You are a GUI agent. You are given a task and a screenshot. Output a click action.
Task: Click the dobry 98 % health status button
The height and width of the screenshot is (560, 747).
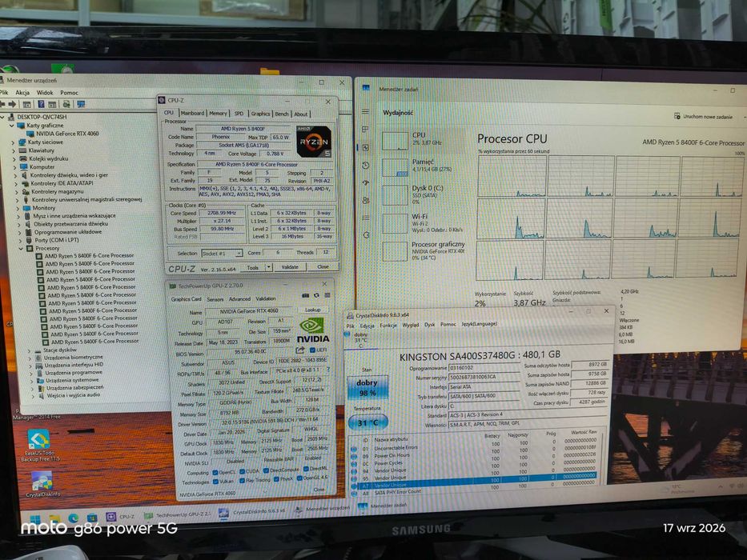367,388
